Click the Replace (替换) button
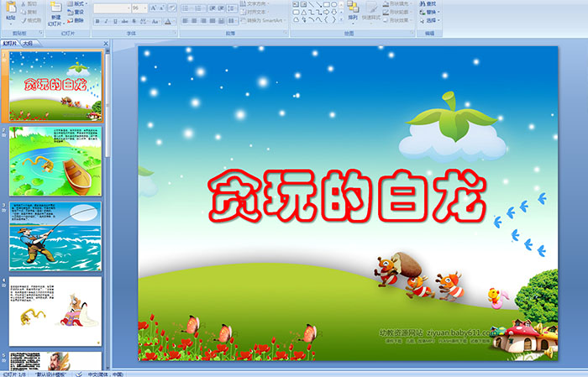Image resolution: width=588 pixels, height=377 pixels. [430, 13]
